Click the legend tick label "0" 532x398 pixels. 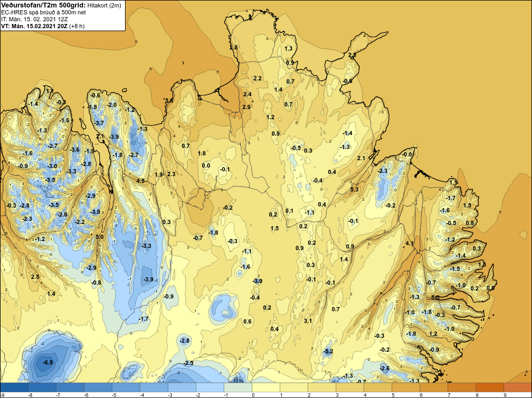253,395
